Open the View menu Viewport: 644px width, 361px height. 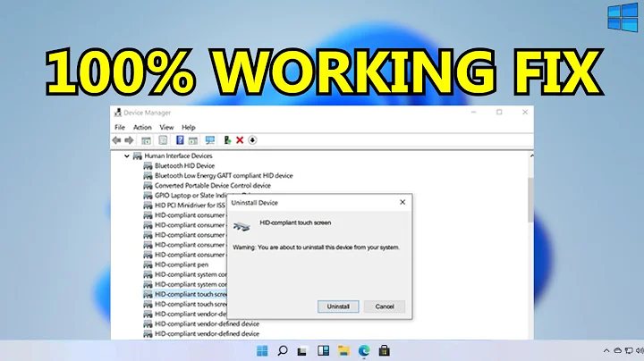click(166, 127)
